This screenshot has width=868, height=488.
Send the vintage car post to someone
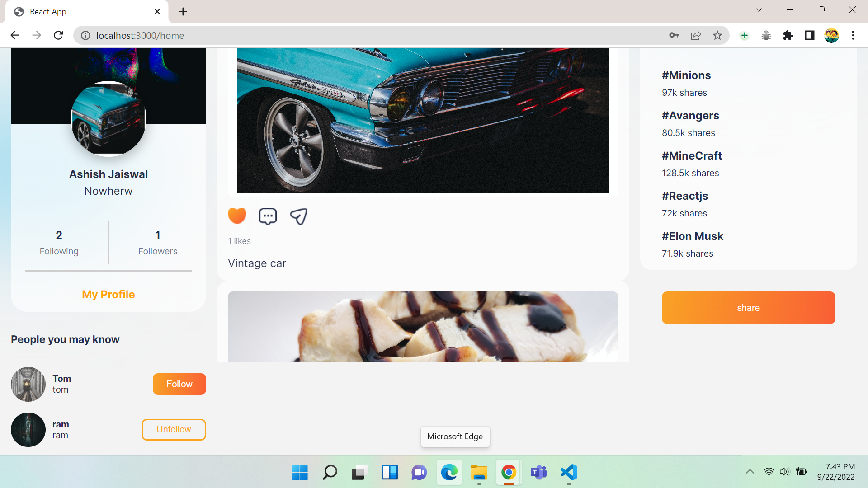pos(298,216)
